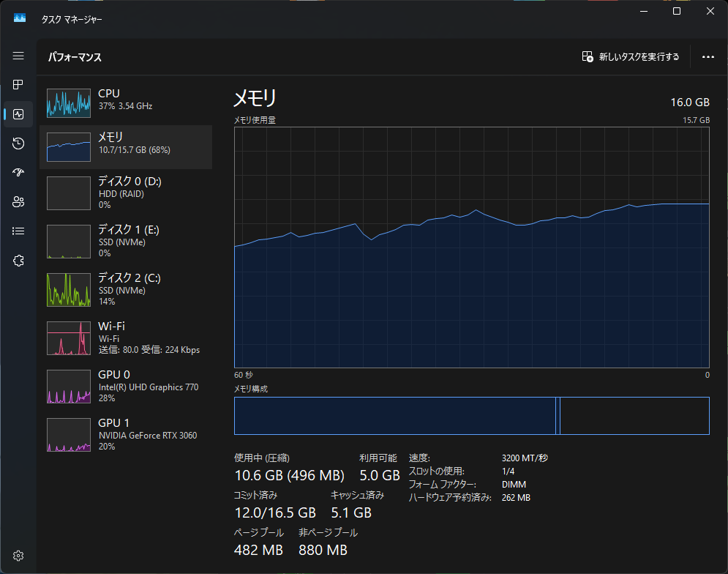
Task: Open the hamburger navigation menu
Action: pos(18,56)
